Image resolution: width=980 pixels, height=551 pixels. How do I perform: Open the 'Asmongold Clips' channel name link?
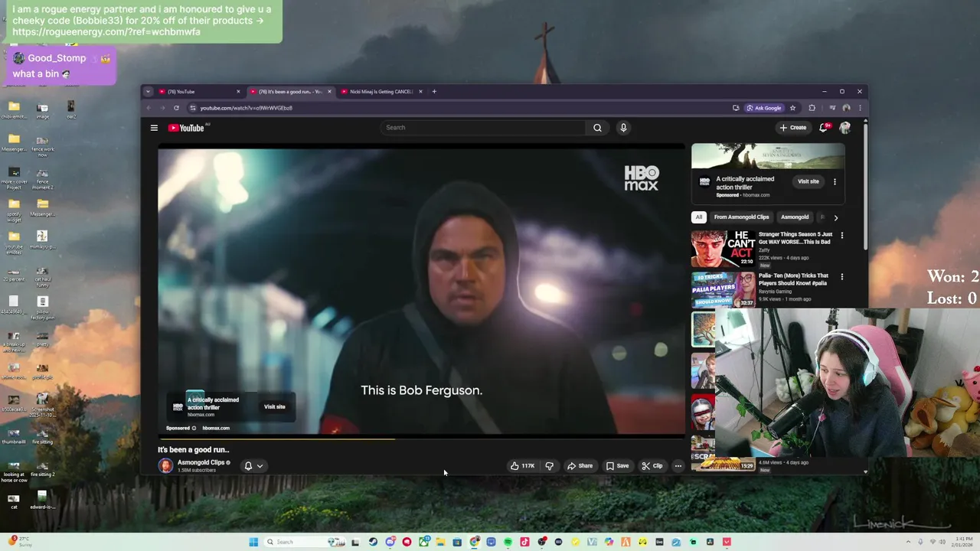pos(201,462)
